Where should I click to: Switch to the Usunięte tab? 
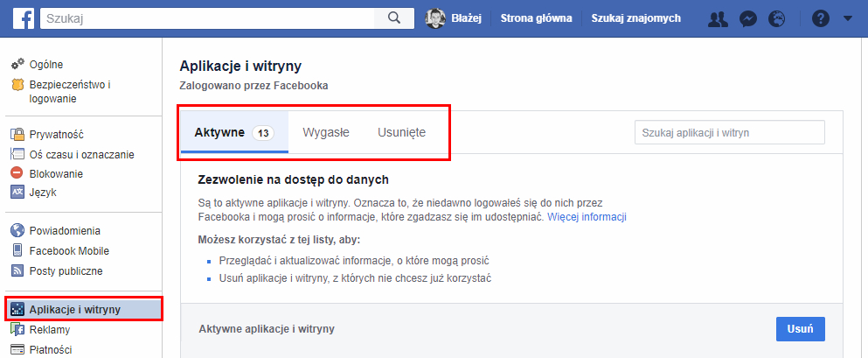[401, 133]
